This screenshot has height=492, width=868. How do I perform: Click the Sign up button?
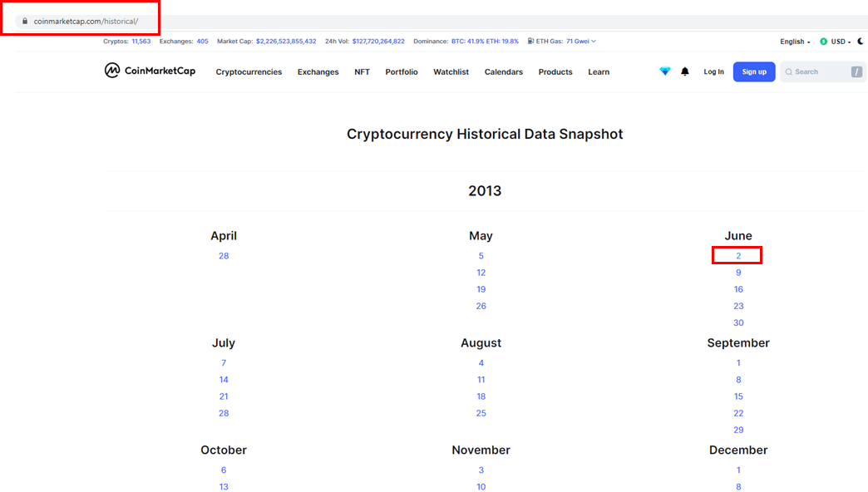(x=753, y=71)
